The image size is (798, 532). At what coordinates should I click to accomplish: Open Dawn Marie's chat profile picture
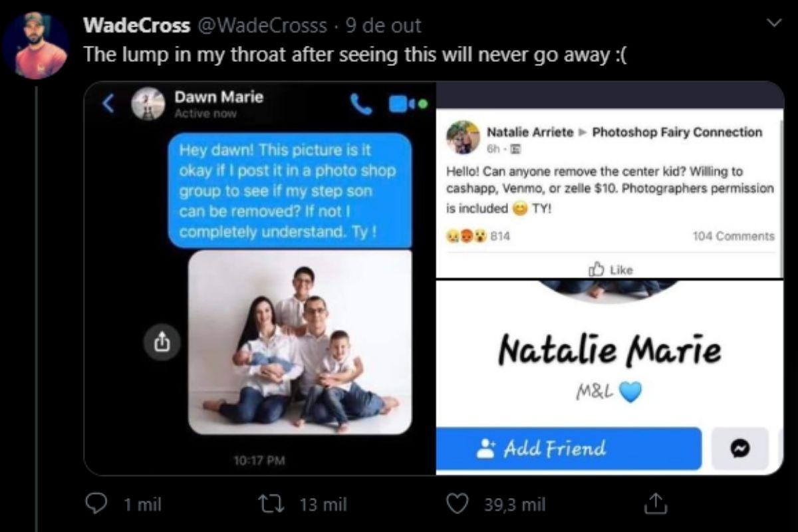pos(147,104)
